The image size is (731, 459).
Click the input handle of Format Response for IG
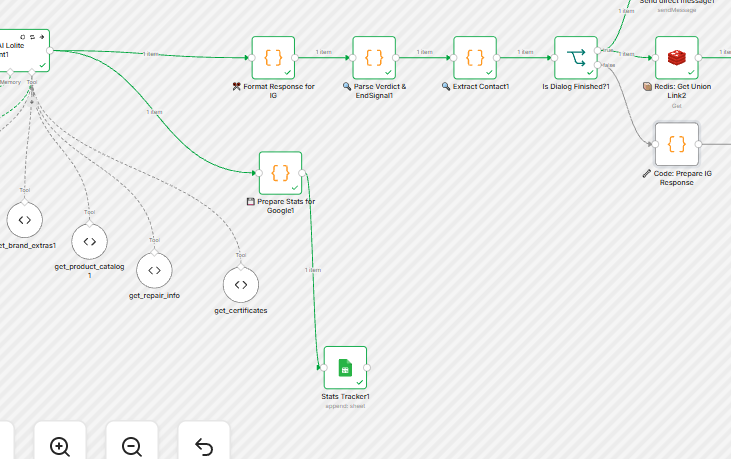[252, 58]
